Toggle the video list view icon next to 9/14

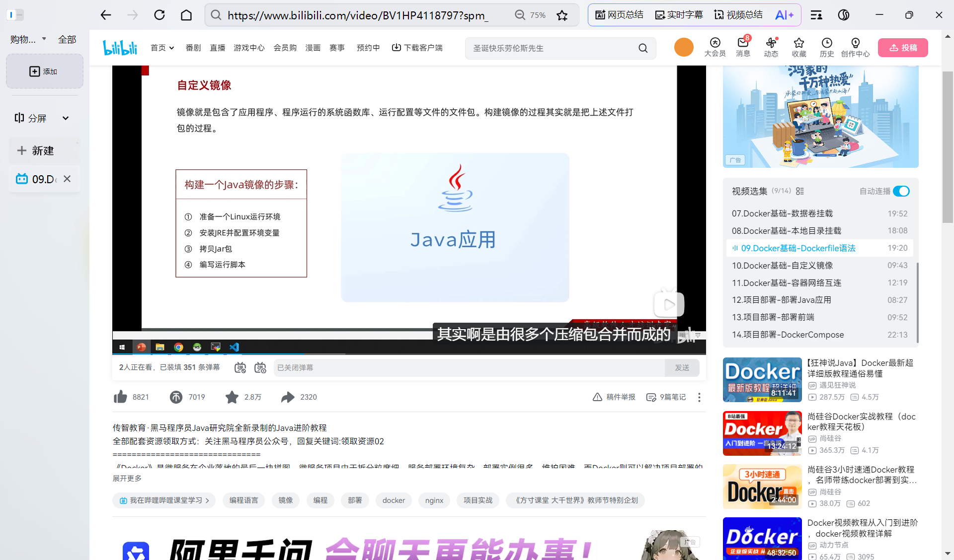800,191
